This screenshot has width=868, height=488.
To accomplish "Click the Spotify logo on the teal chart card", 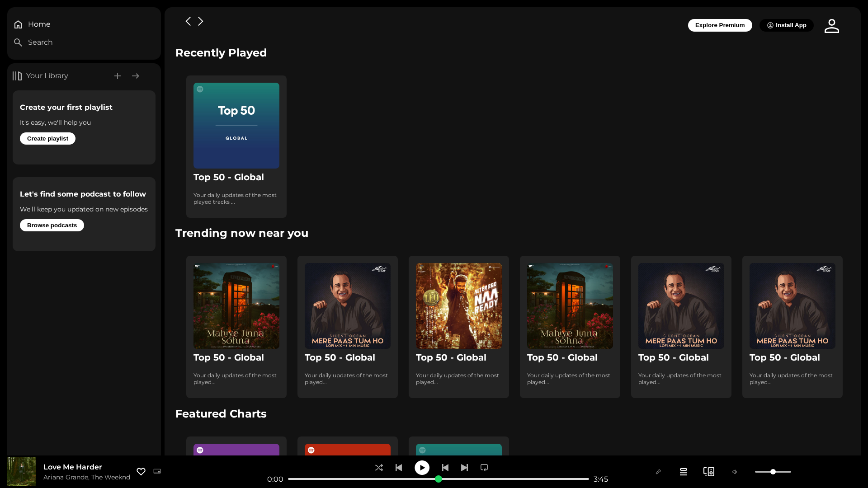I will (422, 450).
